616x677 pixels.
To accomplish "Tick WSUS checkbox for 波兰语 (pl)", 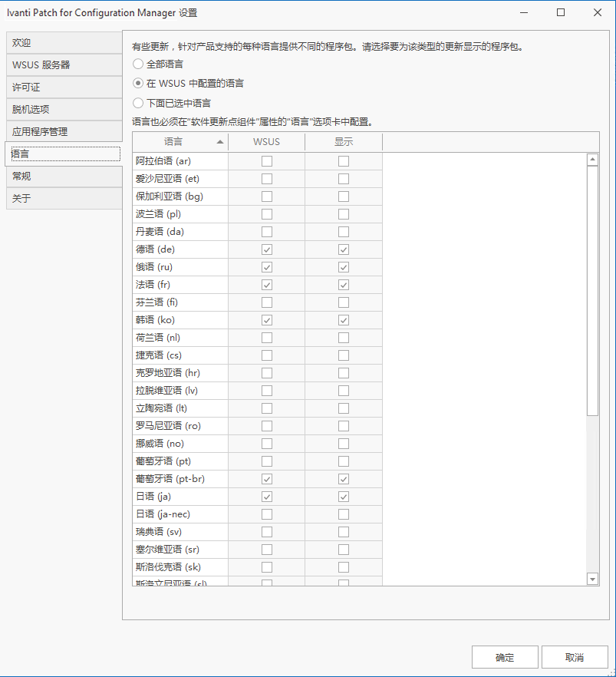I will pos(267,214).
